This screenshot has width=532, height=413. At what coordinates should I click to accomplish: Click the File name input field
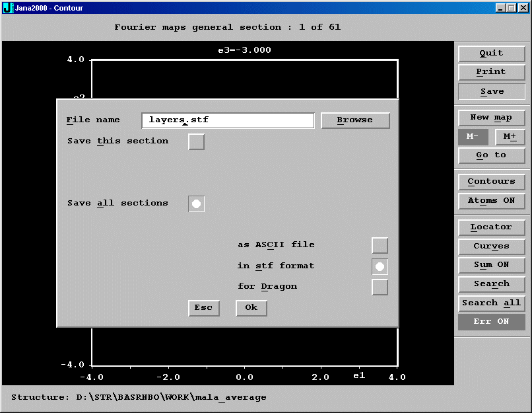pyautogui.click(x=228, y=120)
